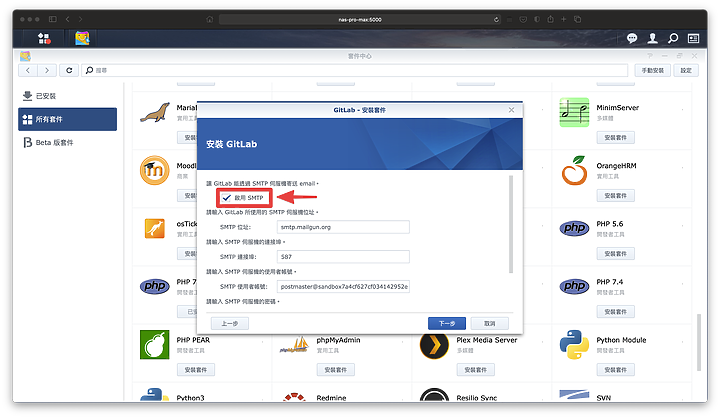Click the PHP 5.6 package icon
Image resolution: width=720 pixels, height=418 pixels.
pyautogui.click(x=574, y=228)
